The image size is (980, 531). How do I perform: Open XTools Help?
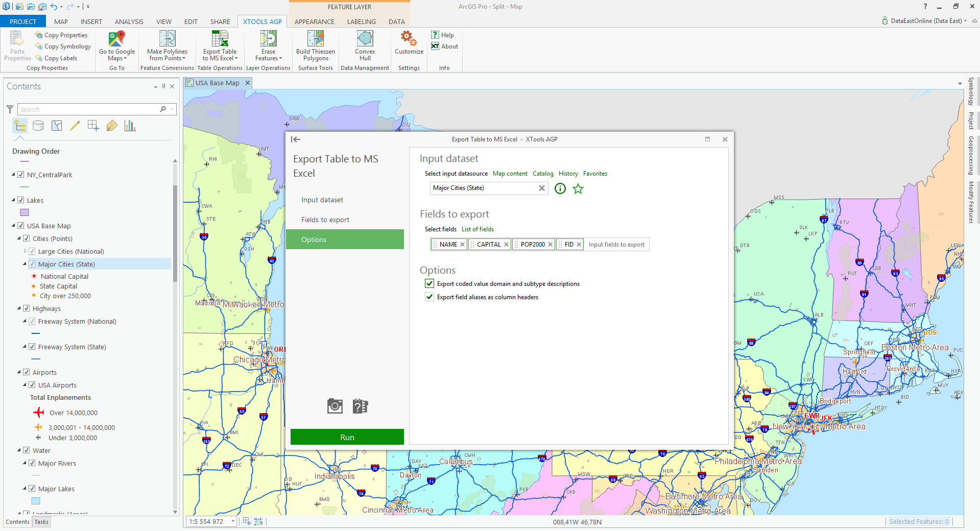pyautogui.click(x=443, y=35)
